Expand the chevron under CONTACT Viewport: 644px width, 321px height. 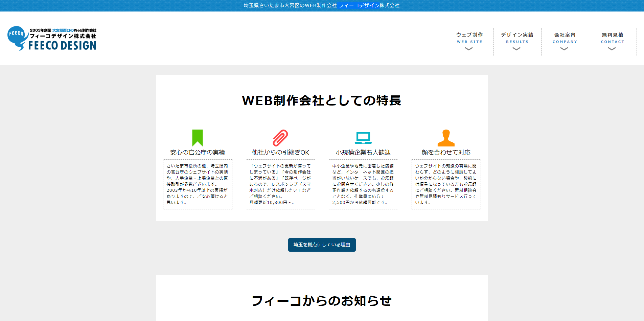click(612, 49)
